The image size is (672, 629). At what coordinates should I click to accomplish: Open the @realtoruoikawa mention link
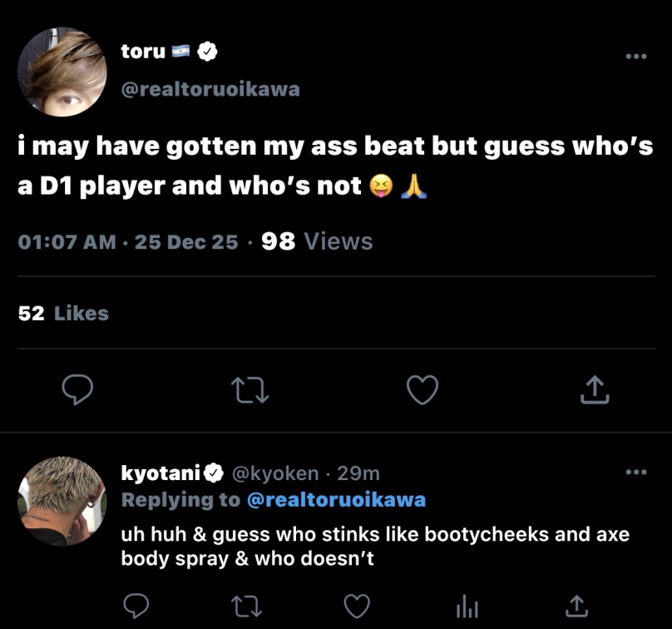337,500
